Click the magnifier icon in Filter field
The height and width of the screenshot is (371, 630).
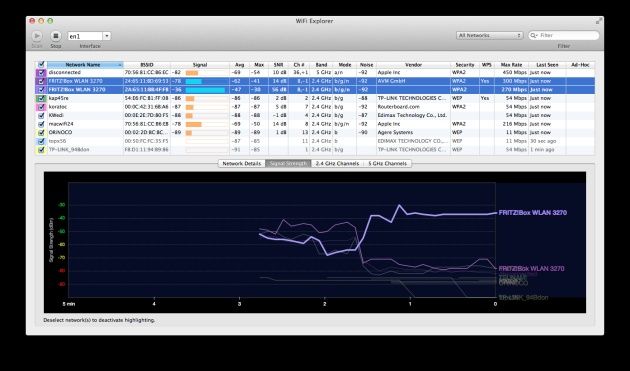coord(534,36)
